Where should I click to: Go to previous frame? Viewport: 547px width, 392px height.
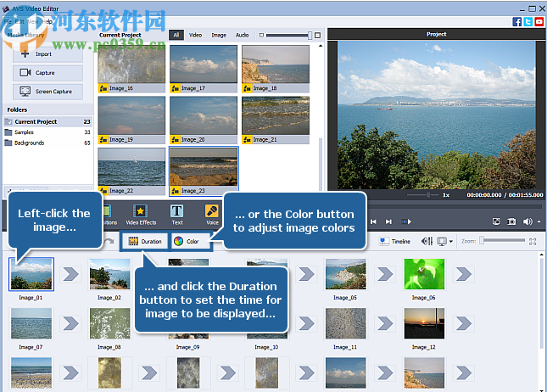(373, 221)
